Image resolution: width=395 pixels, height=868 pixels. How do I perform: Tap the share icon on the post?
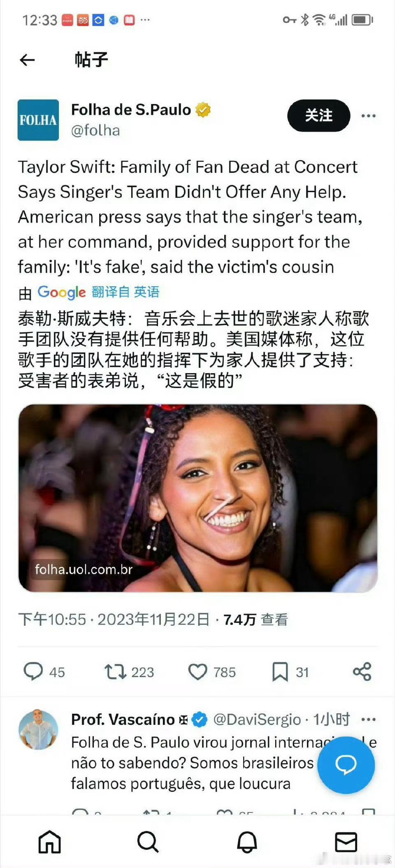(362, 671)
